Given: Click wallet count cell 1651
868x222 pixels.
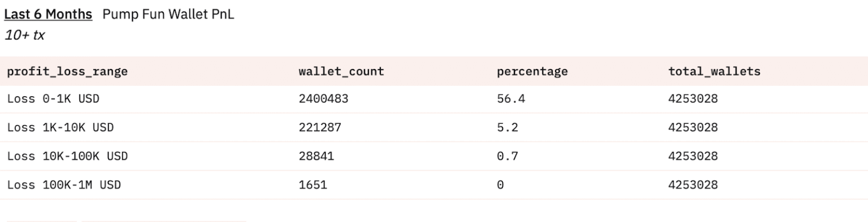Looking at the screenshot, I should pos(313,185).
